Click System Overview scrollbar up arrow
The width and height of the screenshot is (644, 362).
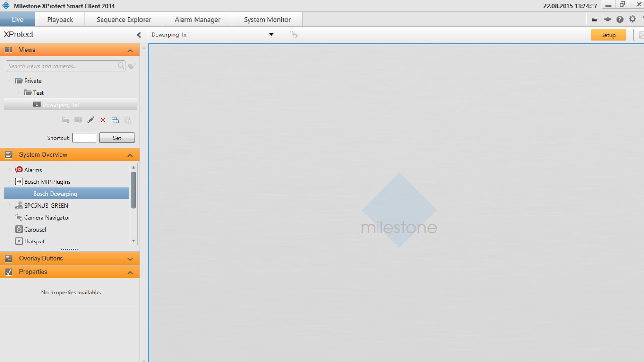point(133,167)
